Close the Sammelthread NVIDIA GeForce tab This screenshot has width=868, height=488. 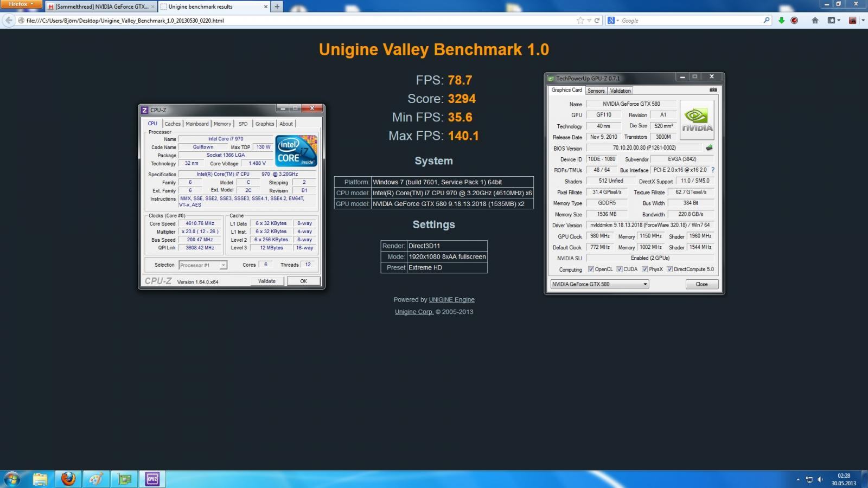(152, 7)
